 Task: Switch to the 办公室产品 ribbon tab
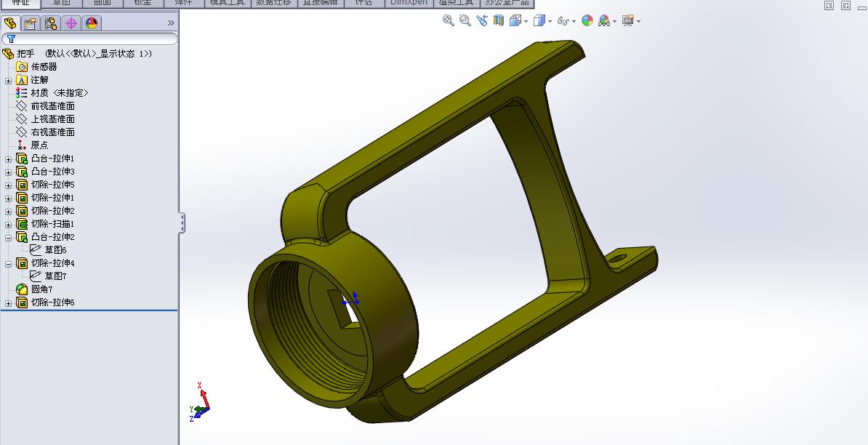[507, 3]
